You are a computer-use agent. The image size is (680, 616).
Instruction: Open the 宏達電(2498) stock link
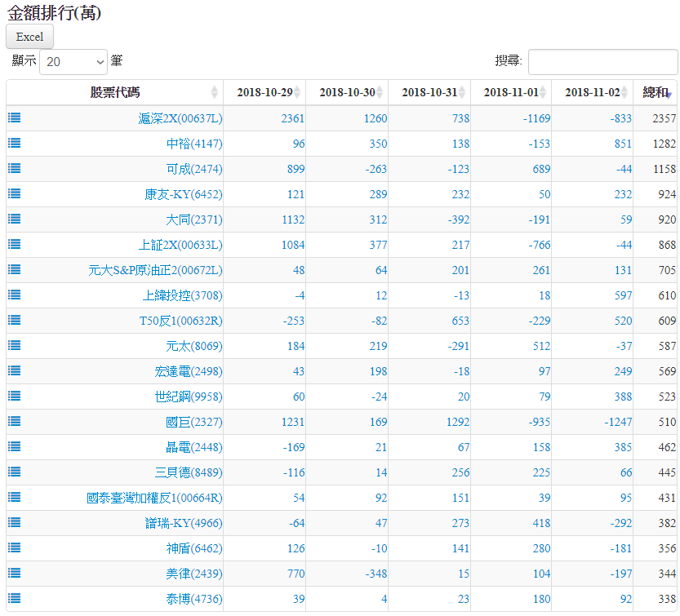click(x=188, y=371)
